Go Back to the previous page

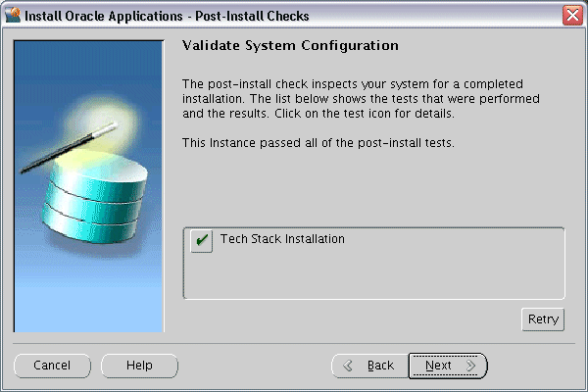(x=369, y=366)
